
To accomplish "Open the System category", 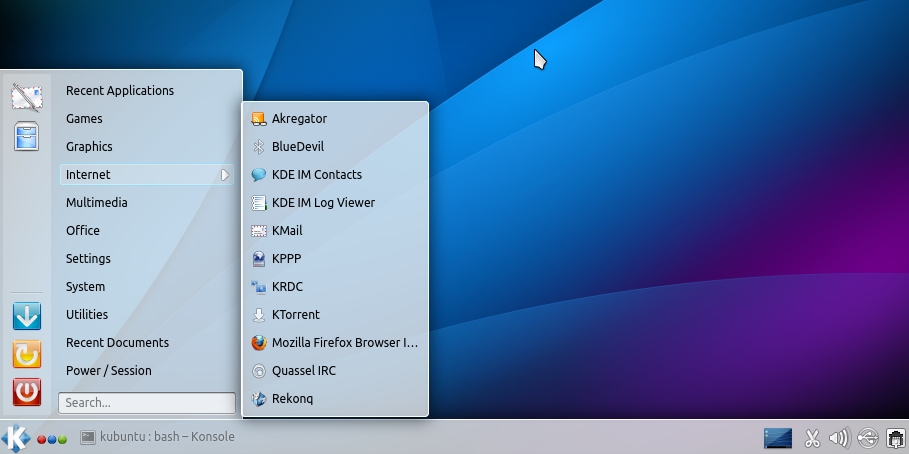I will click(147, 286).
